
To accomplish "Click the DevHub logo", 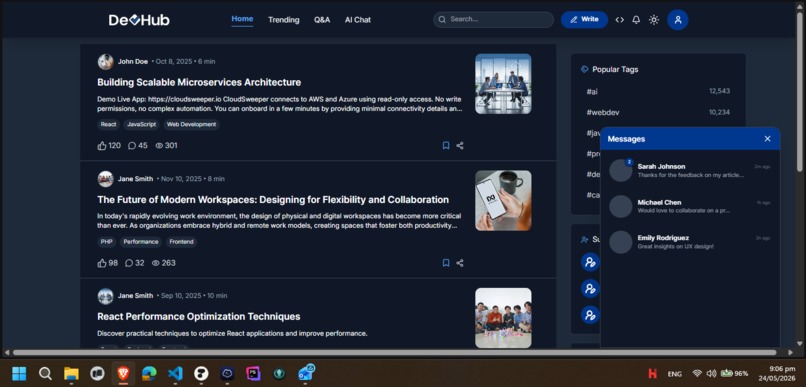I will [139, 20].
